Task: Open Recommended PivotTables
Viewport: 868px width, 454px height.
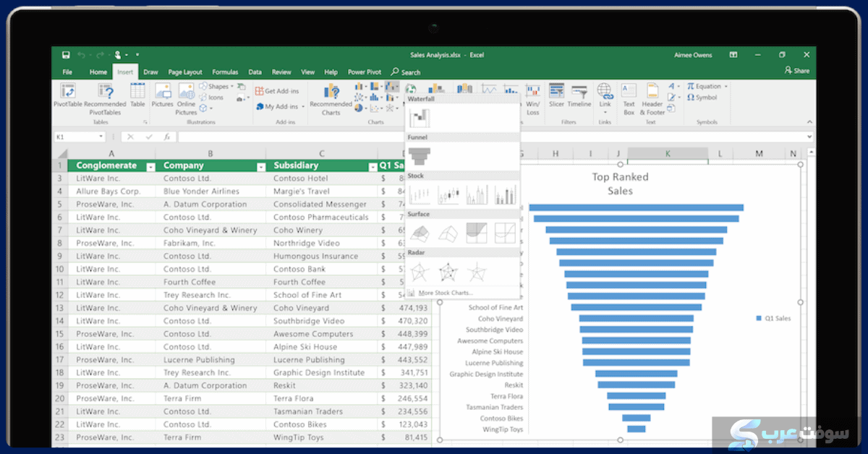Action: pyautogui.click(x=105, y=99)
